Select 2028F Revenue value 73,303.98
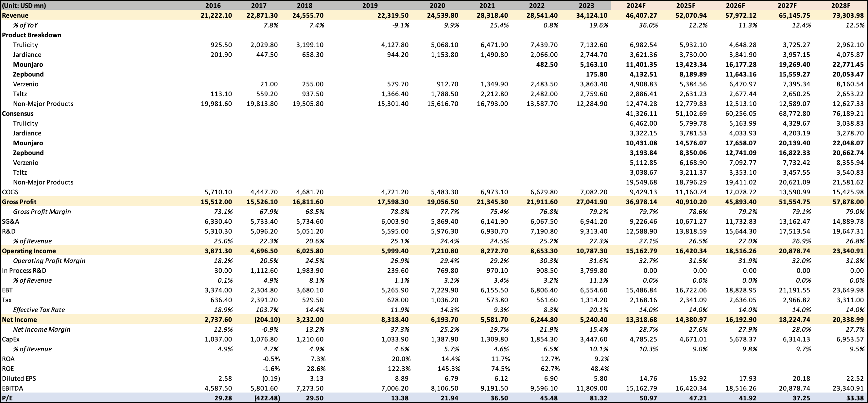This screenshot has width=868, height=403. click(848, 15)
